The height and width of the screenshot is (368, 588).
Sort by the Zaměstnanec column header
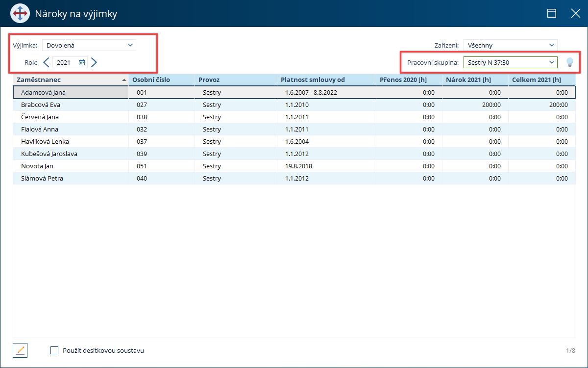coord(71,79)
